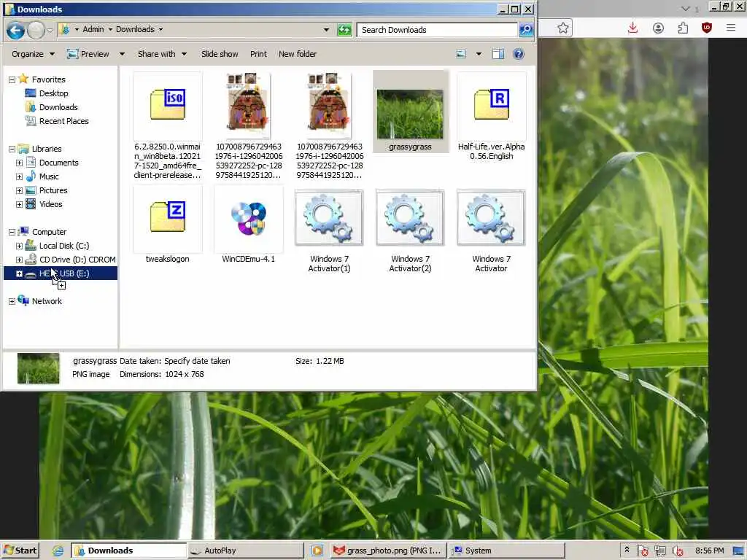
Task: Open the Firefox hamburger menu
Action: tap(731, 28)
